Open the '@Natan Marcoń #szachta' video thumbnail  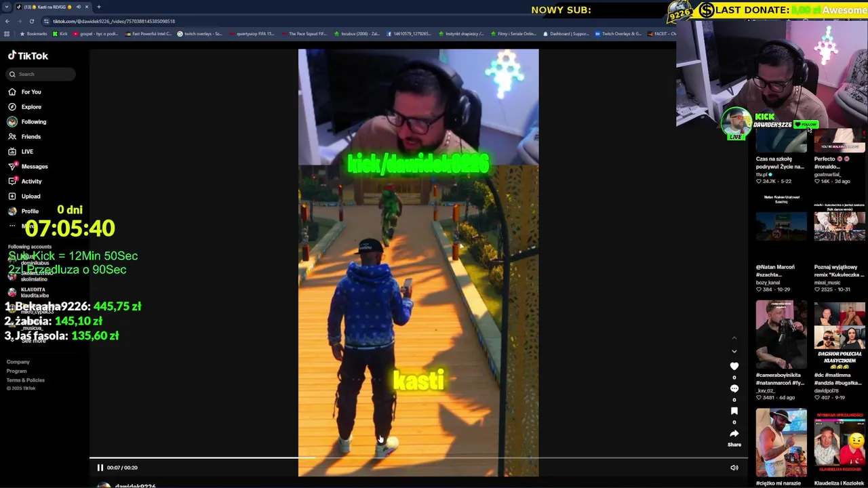[x=781, y=227]
